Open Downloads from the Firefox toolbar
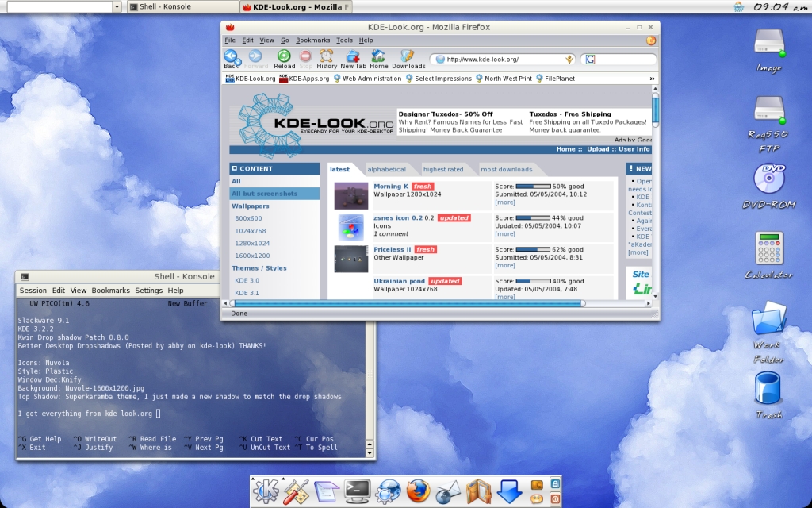Screen dimensions: 812x508 pyautogui.click(x=408, y=59)
